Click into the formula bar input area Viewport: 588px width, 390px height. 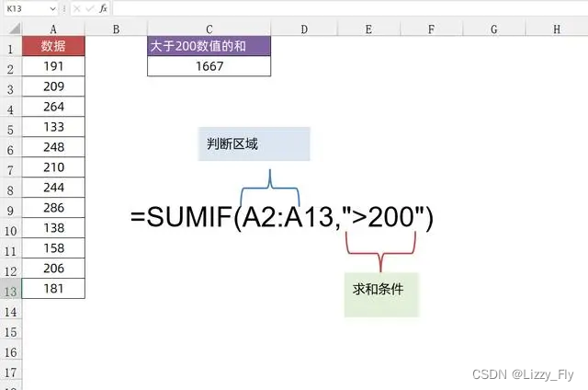coord(349,8)
